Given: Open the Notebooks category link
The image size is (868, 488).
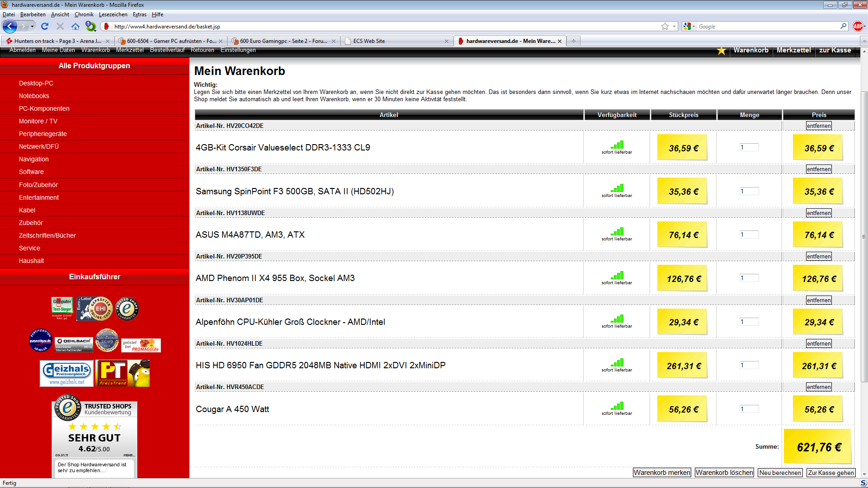Looking at the screenshot, I should click(x=34, y=96).
